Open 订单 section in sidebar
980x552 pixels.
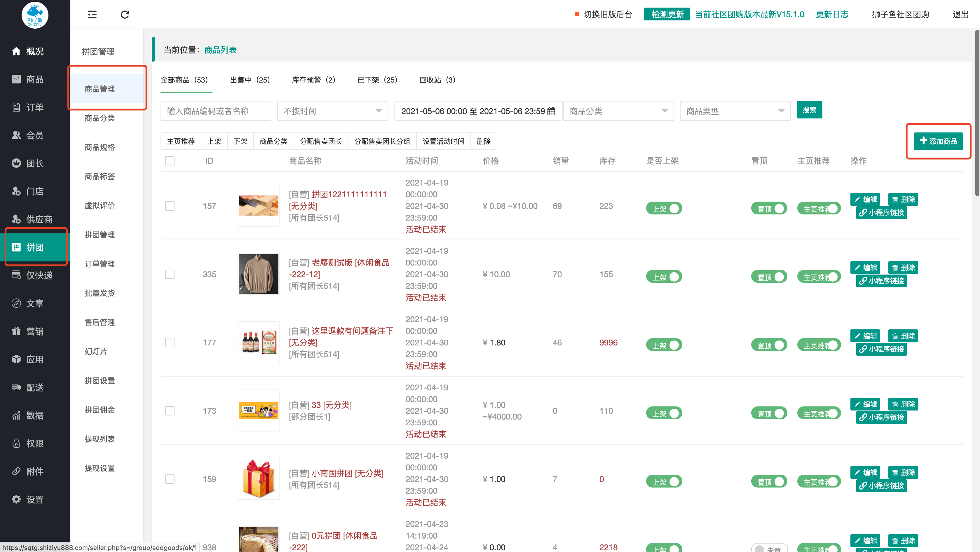pyautogui.click(x=35, y=107)
